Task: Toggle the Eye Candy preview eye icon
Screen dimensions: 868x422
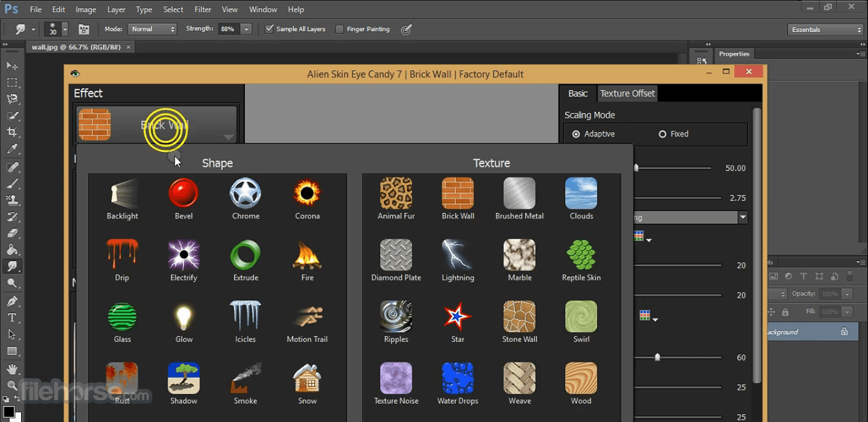Action: pos(75,74)
